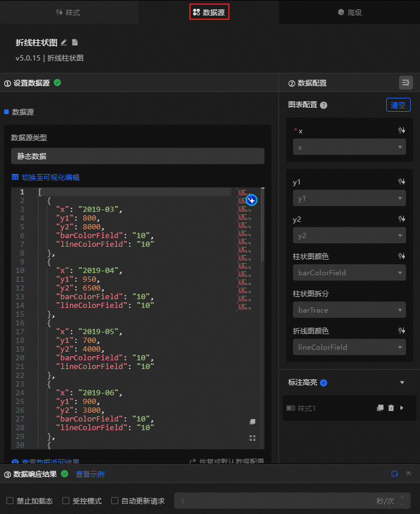The height and width of the screenshot is (514, 420).
Task: Collapse the 标注高亮 section arrow
Action: [x=402, y=382]
